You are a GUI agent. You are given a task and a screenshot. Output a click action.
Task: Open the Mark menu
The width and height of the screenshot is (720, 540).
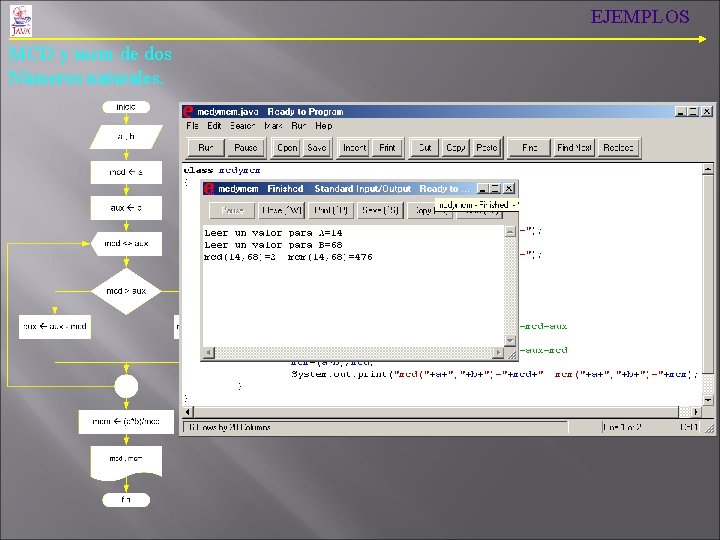click(x=273, y=126)
